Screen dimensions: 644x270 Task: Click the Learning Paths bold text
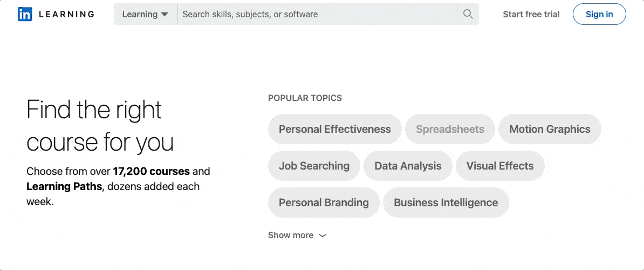64,187
